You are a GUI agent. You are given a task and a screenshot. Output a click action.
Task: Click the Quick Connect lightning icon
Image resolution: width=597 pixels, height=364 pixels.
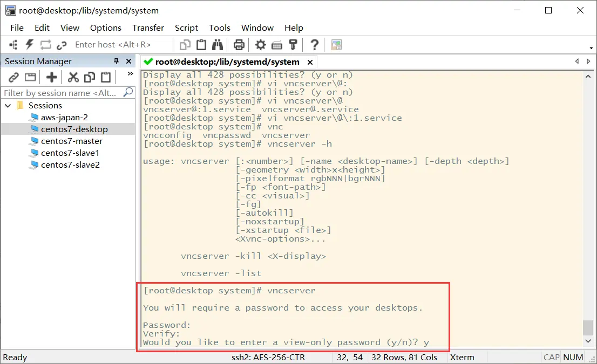(29, 45)
